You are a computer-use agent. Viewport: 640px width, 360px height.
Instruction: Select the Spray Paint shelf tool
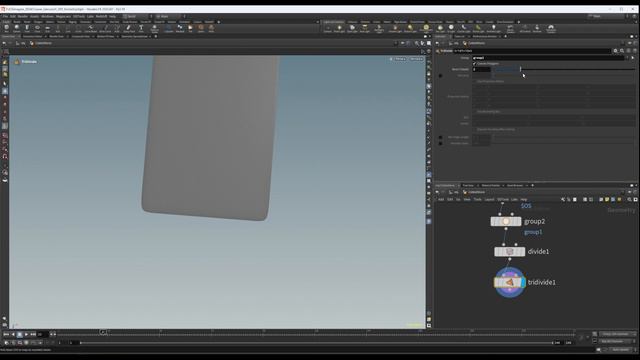[x=129, y=28]
